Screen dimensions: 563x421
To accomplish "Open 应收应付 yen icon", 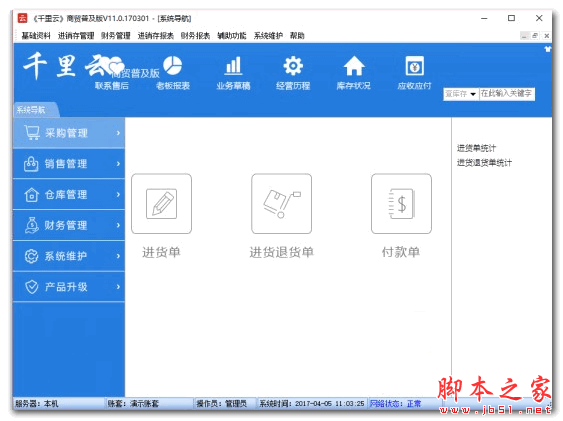I will point(414,66).
